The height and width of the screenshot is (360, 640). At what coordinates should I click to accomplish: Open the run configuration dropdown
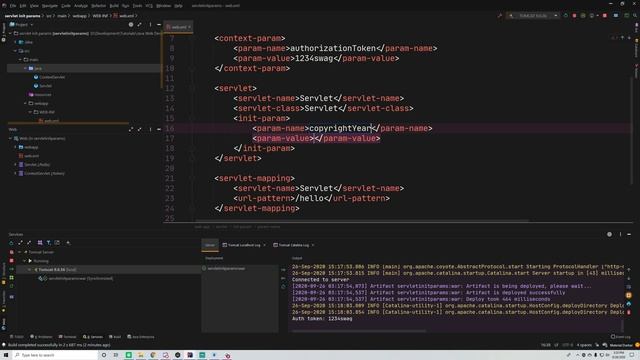[533, 16]
